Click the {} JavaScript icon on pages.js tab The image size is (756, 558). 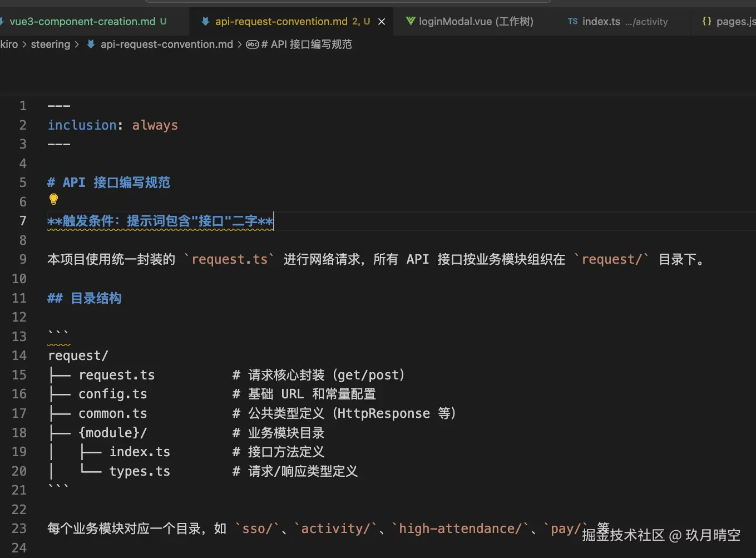708,21
